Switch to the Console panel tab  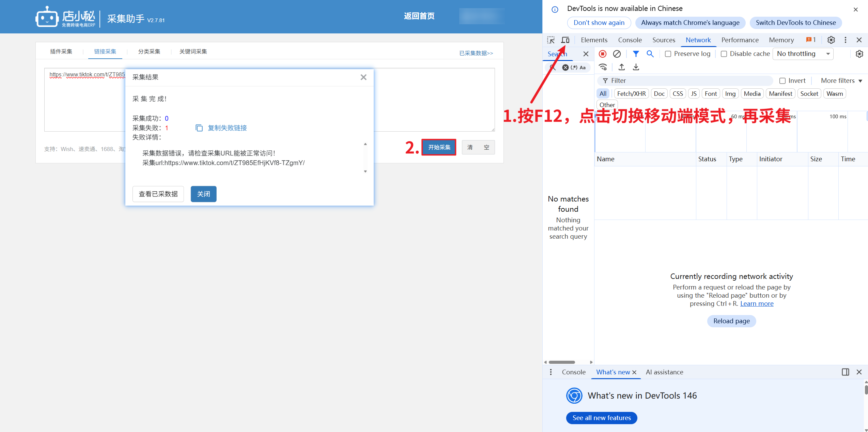tap(630, 40)
